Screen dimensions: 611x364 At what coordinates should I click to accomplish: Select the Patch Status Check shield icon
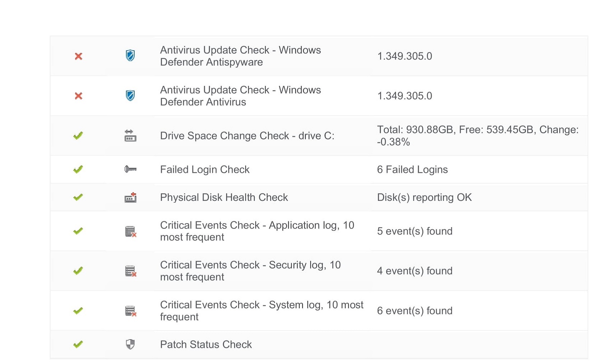[x=130, y=344]
